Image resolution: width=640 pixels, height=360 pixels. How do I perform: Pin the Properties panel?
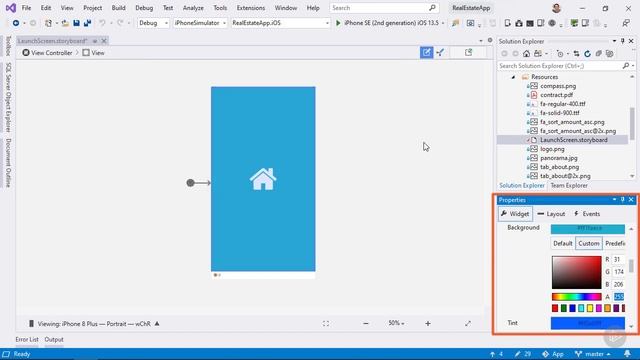622,200
